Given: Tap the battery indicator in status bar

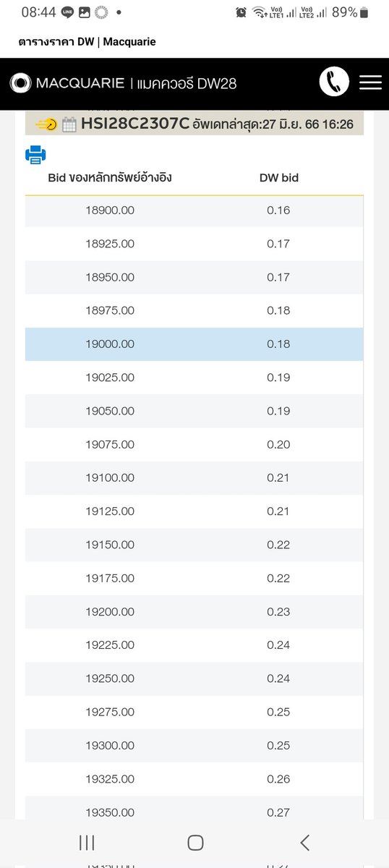Looking at the screenshot, I should [x=364, y=12].
